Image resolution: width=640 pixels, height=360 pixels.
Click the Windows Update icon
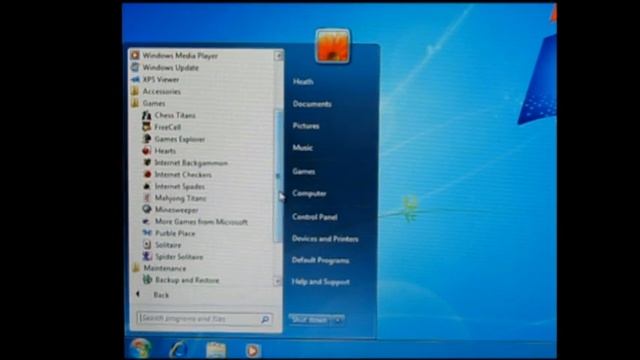point(135,67)
